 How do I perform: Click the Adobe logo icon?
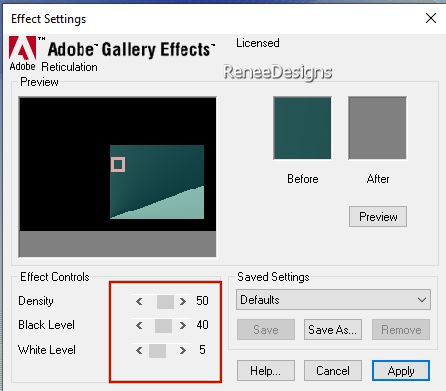23,48
